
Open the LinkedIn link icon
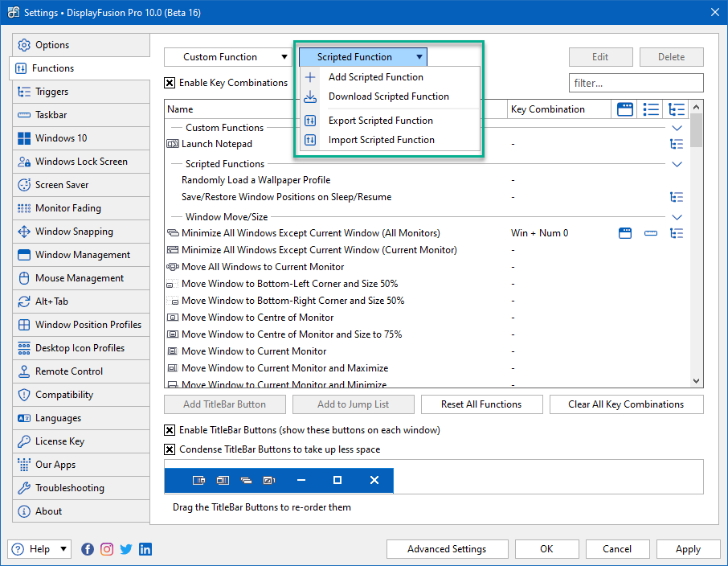[145, 549]
